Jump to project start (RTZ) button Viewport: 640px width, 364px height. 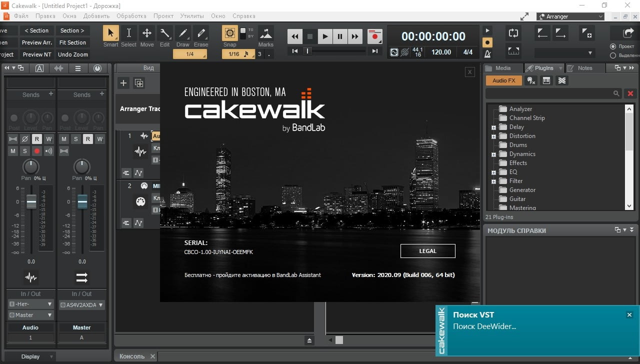click(295, 51)
